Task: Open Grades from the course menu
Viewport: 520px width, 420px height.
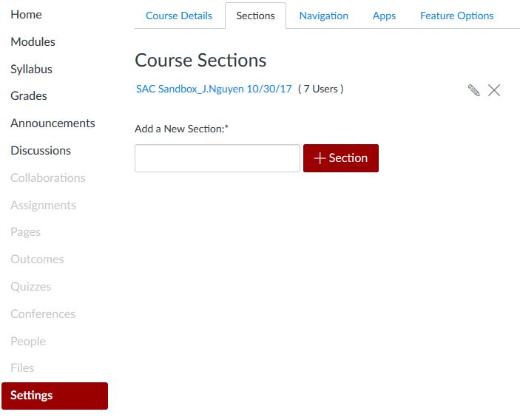Action: click(29, 96)
